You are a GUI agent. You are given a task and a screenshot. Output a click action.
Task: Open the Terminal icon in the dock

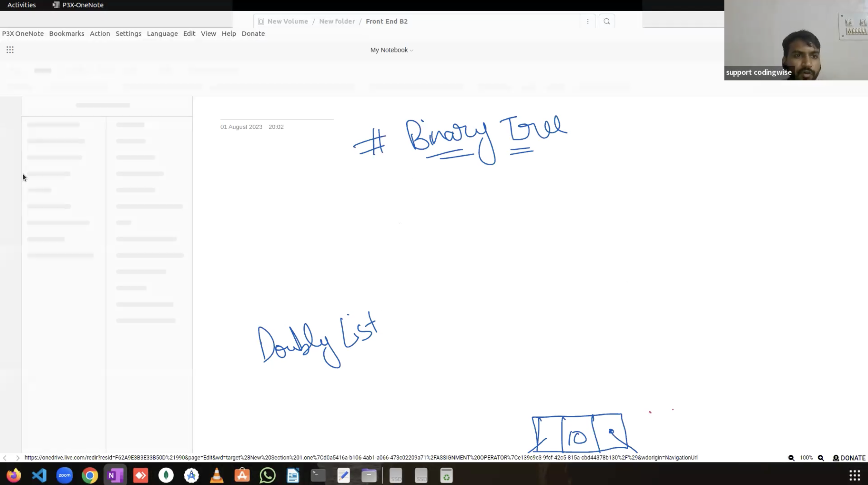[x=318, y=476]
